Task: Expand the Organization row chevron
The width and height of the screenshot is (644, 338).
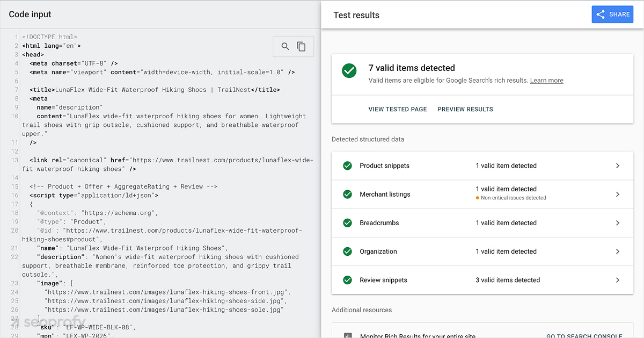Action: (618, 251)
